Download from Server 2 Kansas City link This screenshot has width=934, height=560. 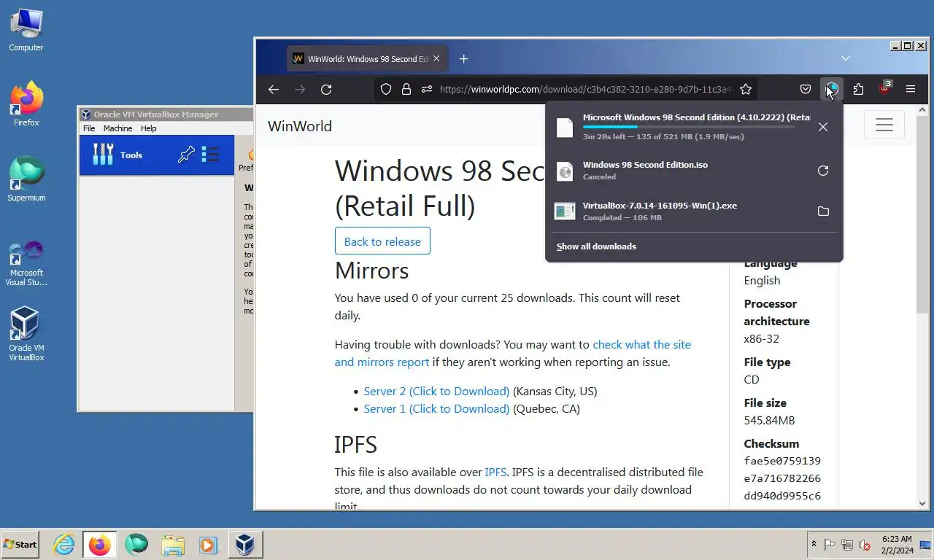(x=436, y=391)
